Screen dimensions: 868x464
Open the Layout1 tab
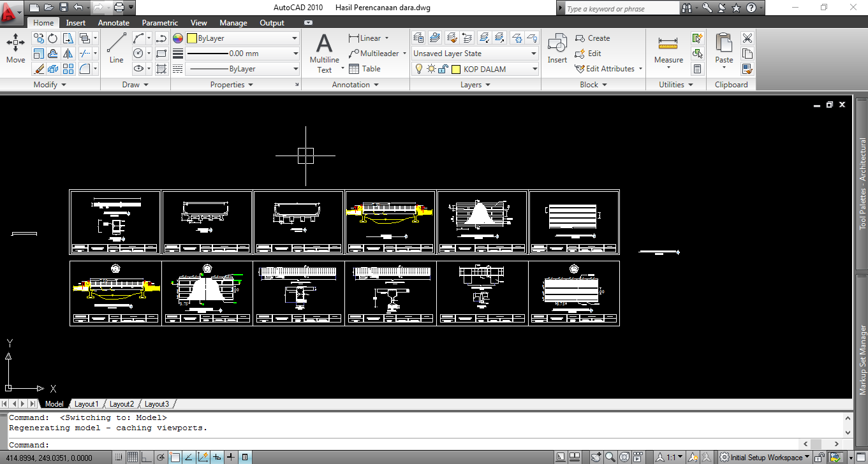[87, 403]
